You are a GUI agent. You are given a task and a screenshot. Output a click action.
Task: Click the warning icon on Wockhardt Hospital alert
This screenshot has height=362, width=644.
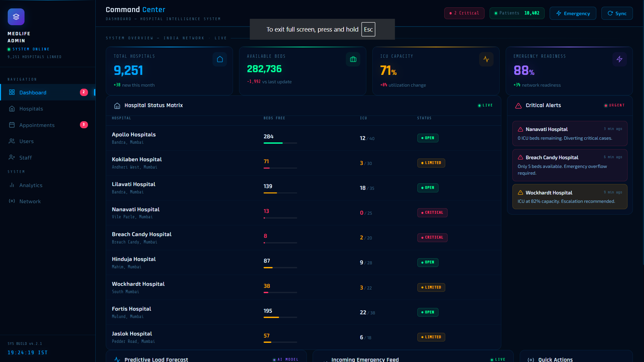(x=520, y=193)
